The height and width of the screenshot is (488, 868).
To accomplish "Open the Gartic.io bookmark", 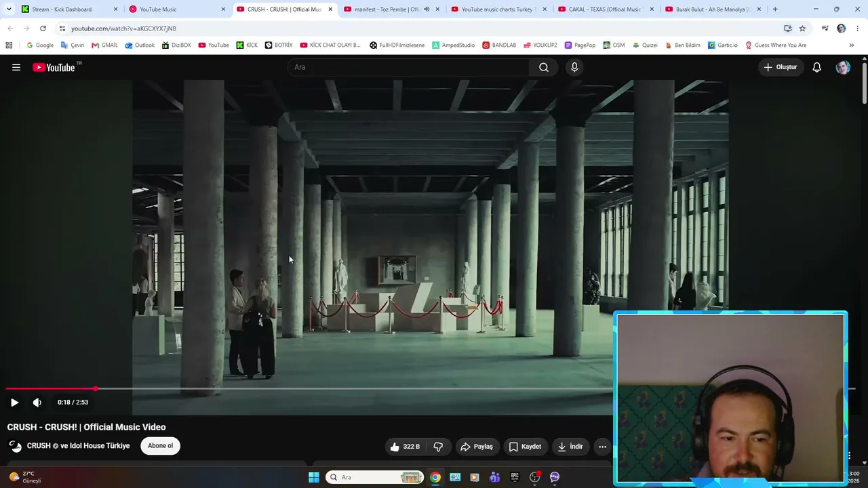I will pos(722,45).
